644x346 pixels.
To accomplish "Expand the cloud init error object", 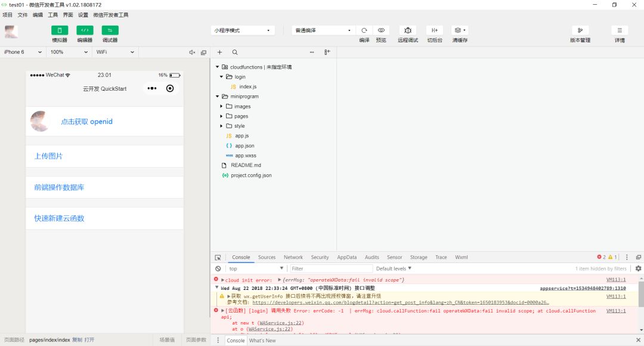I will tap(279, 280).
